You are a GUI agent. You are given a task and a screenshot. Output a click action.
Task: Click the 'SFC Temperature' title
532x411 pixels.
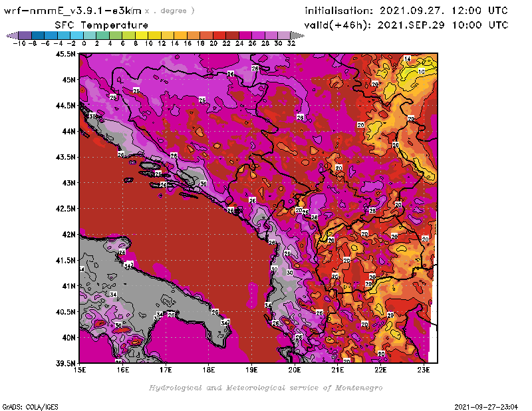(102, 25)
